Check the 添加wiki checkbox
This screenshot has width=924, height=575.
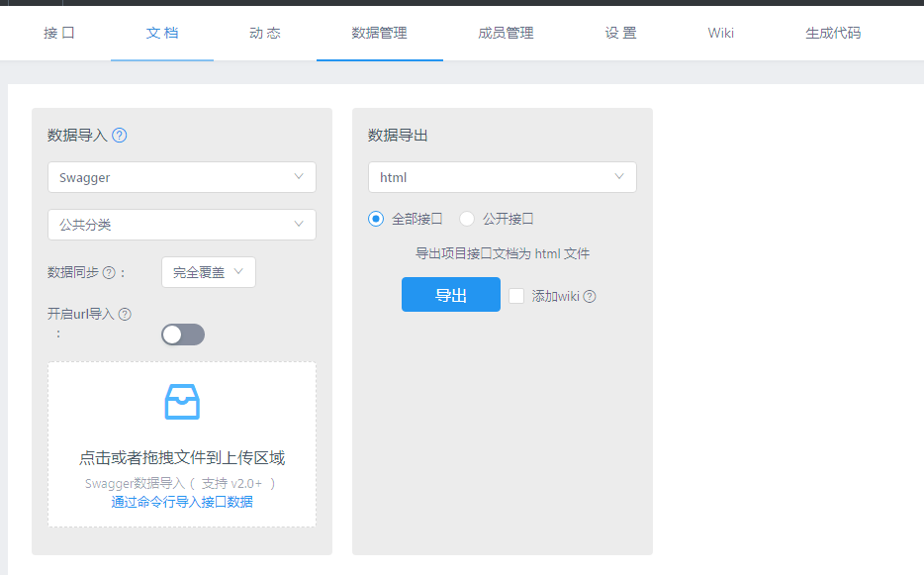518,294
